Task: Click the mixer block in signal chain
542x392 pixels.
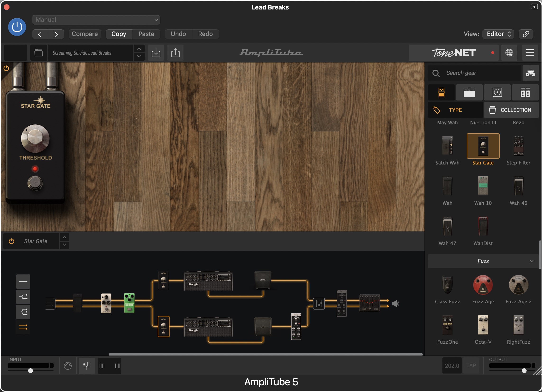Action: point(319,304)
